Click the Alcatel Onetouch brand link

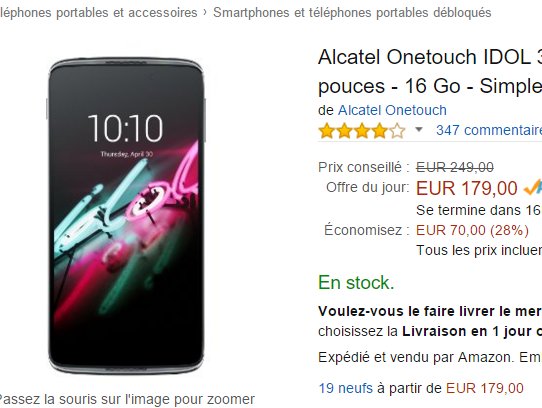pyautogui.click(x=392, y=110)
